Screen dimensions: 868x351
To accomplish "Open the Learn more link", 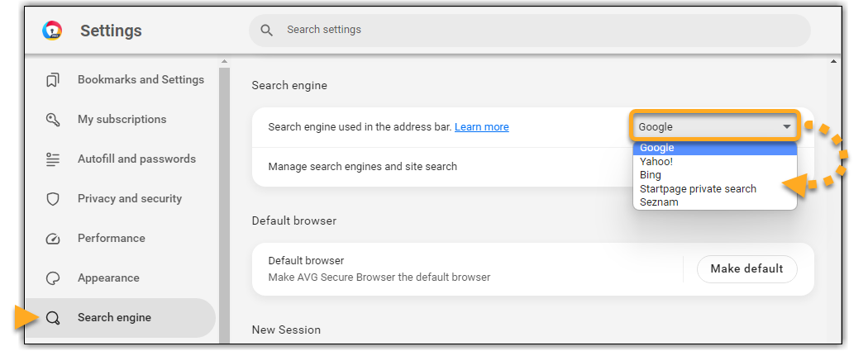I will click(x=481, y=127).
